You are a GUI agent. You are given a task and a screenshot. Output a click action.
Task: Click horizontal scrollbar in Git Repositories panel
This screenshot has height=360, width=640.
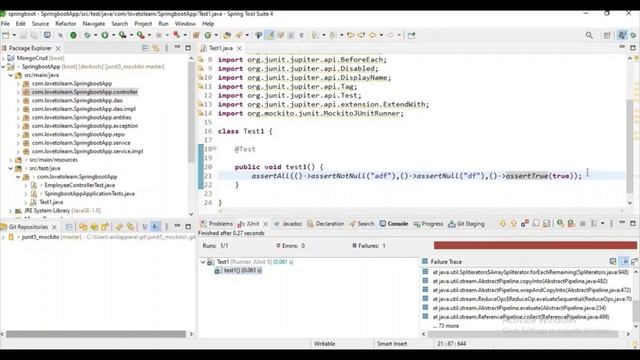click(96, 334)
